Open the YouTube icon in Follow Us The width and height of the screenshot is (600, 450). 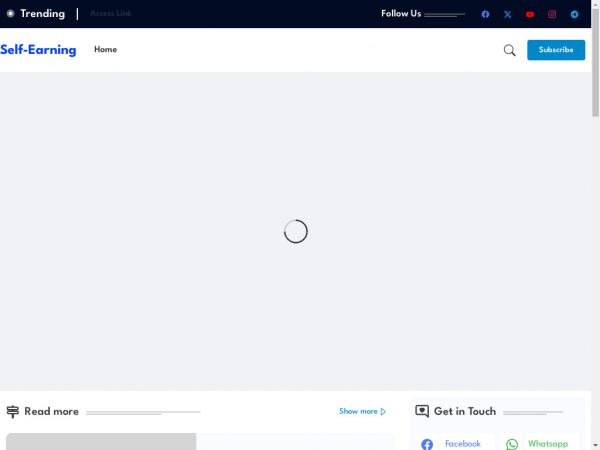[x=529, y=14]
